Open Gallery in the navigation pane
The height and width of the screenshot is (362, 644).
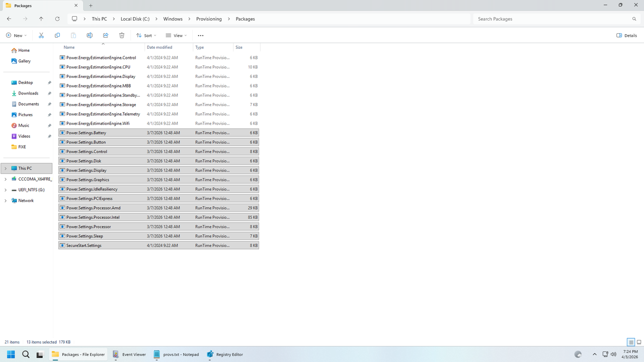click(x=24, y=61)
